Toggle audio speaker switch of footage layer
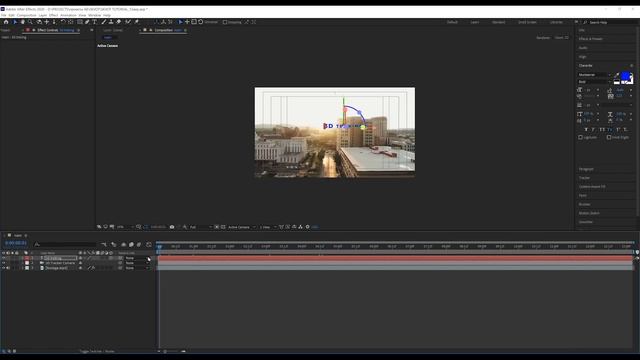 [8, 268]
